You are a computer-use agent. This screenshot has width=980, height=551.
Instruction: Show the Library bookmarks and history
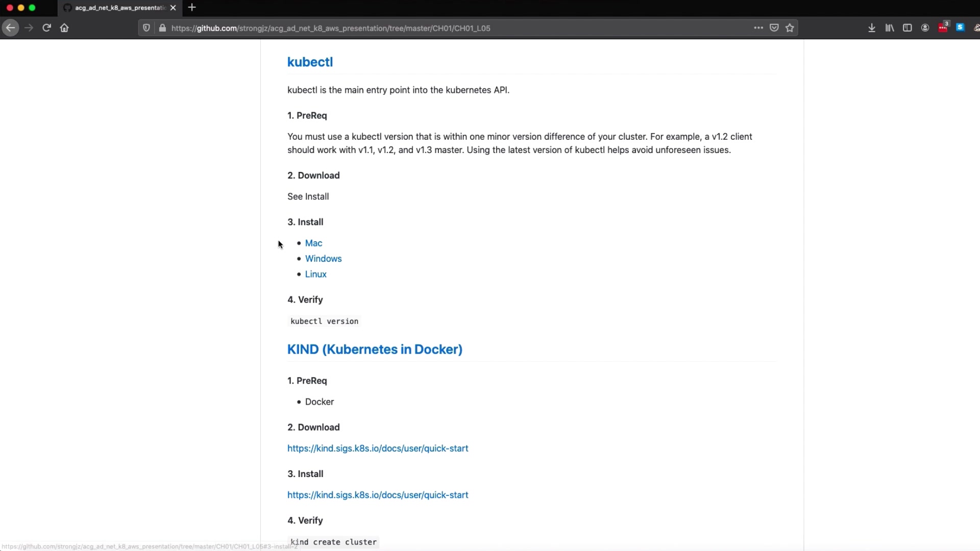point(890,28)
